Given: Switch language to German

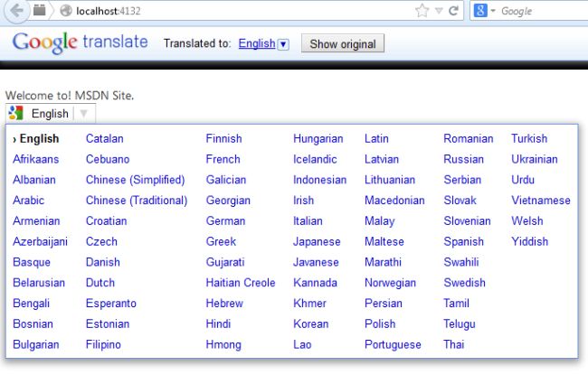Looking at the screenshot, I should (226, 221).
